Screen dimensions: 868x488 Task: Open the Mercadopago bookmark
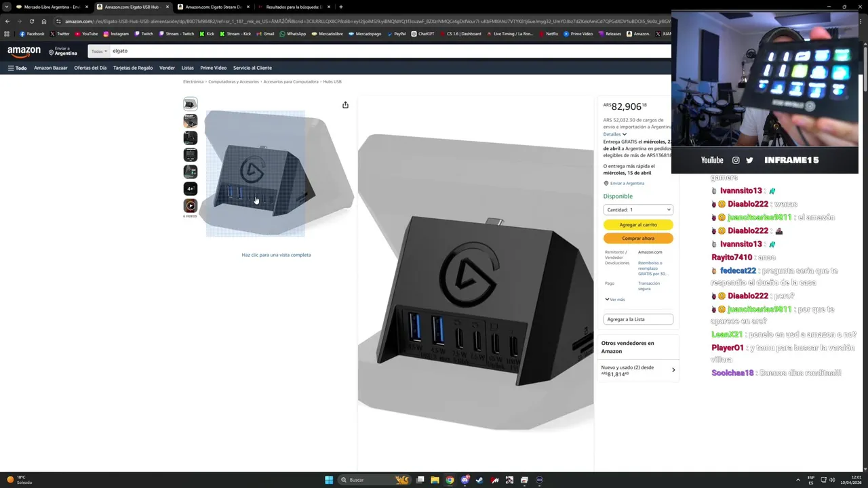coord(365,34)
